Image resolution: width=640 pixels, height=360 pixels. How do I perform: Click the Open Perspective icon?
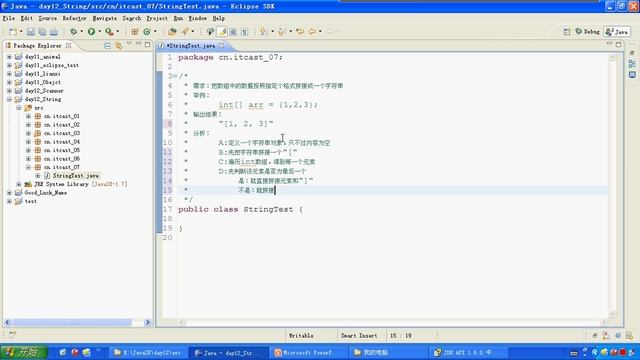pyautogui.click(x=567, y=31)
